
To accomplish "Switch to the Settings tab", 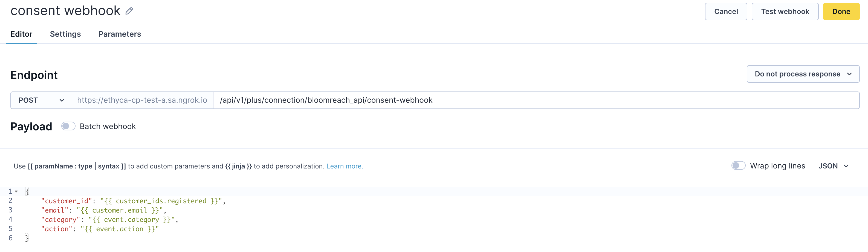I will coord(65,34).
